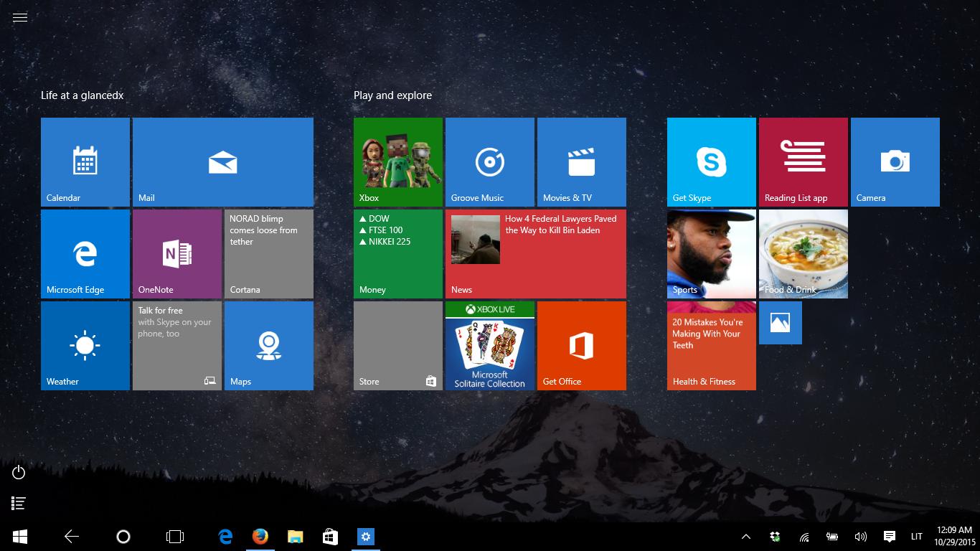Launch the Camera tile
The image size is (980, 551).
click(x=895, y=162)
